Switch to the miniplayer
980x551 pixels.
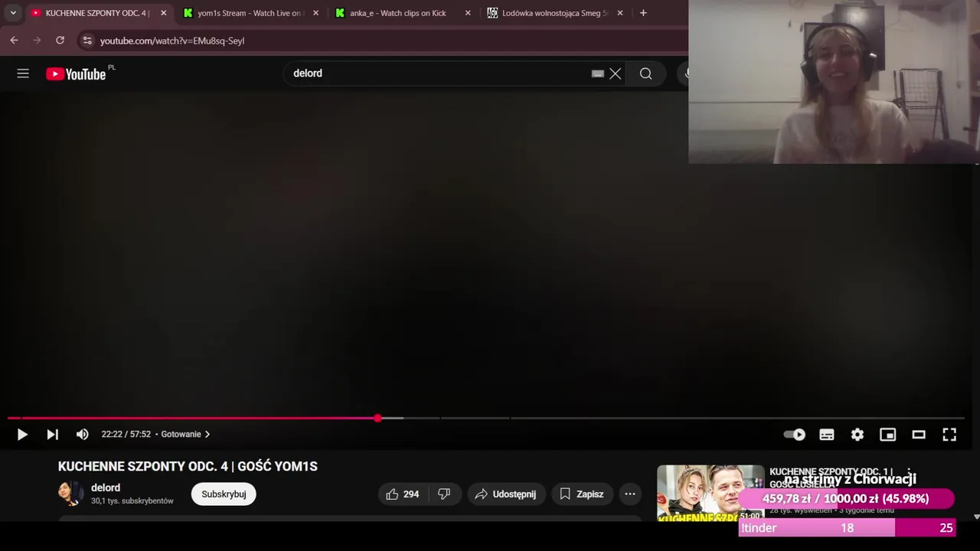(x=888, y=435)
